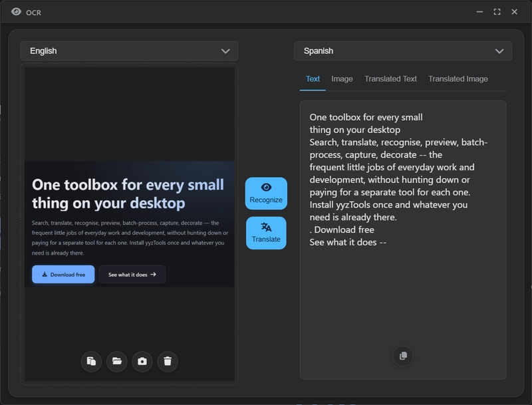Image resolution: width=532 pixels, height=405 pixels.
Task: Click the Translate button
Action: coord(266,233)
